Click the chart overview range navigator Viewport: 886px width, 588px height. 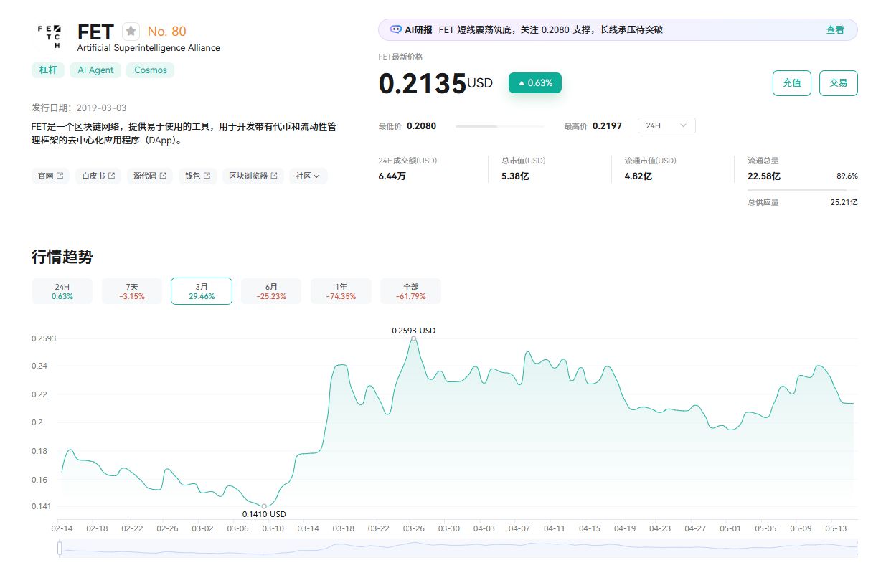(459, 549)
